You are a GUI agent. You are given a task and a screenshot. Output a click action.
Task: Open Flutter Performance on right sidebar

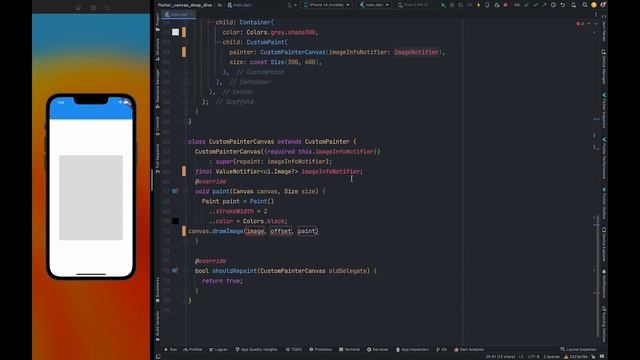tap(604, 158)
